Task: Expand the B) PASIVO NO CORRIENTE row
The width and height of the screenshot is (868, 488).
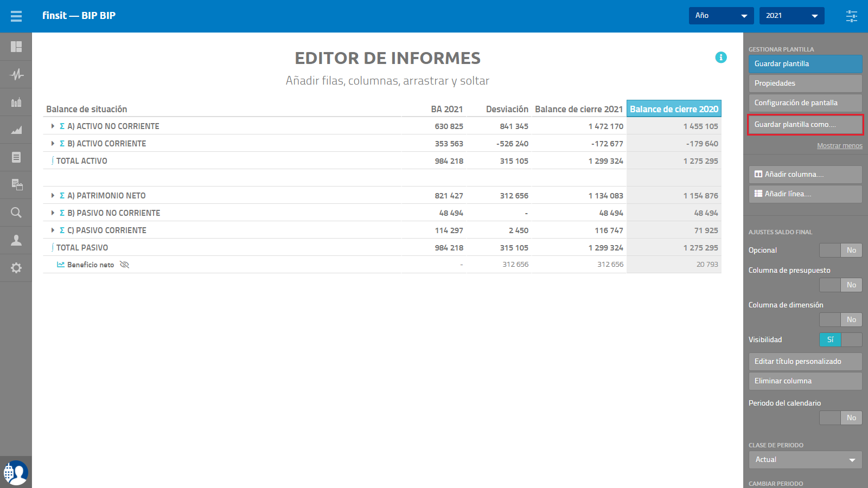Action: click(x=53, y=213)
